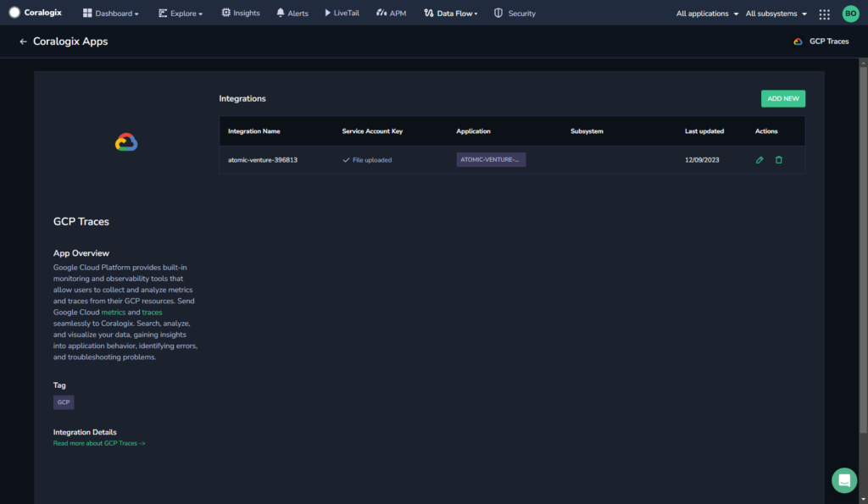Go back using the arrow beside Coralogix Apps
Viewport: 868px width, 504px height.
coord(23,42)
